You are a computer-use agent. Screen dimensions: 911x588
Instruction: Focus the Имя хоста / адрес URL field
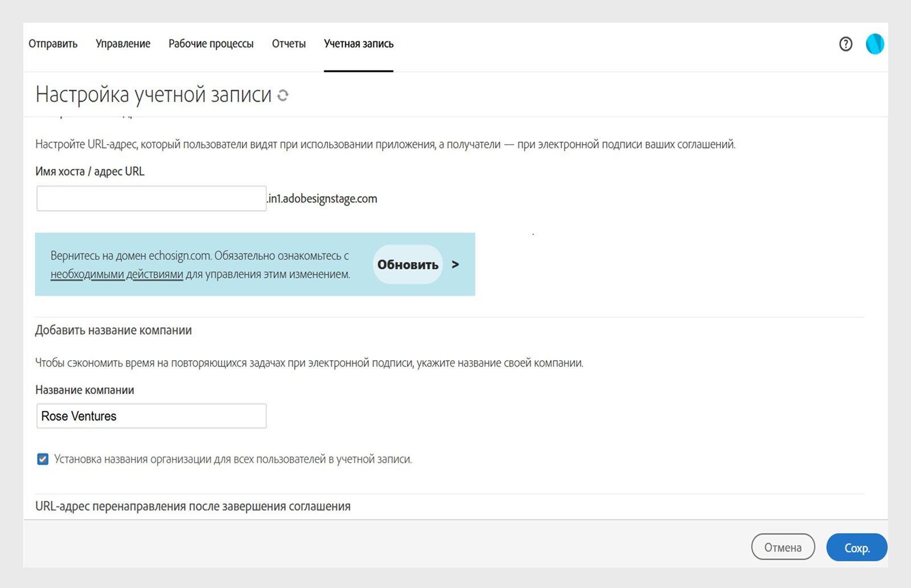coord(151,199)
